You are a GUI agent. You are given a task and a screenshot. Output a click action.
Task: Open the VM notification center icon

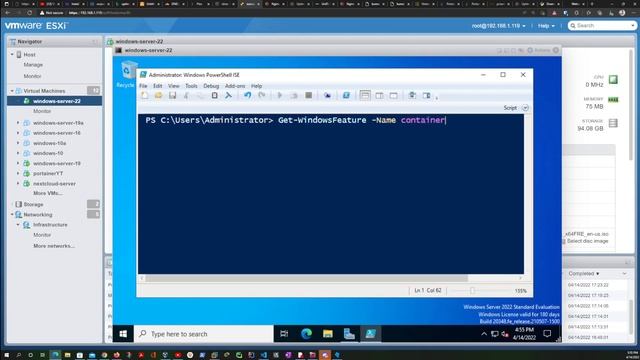pyautogui.click(x=547, y=334)
